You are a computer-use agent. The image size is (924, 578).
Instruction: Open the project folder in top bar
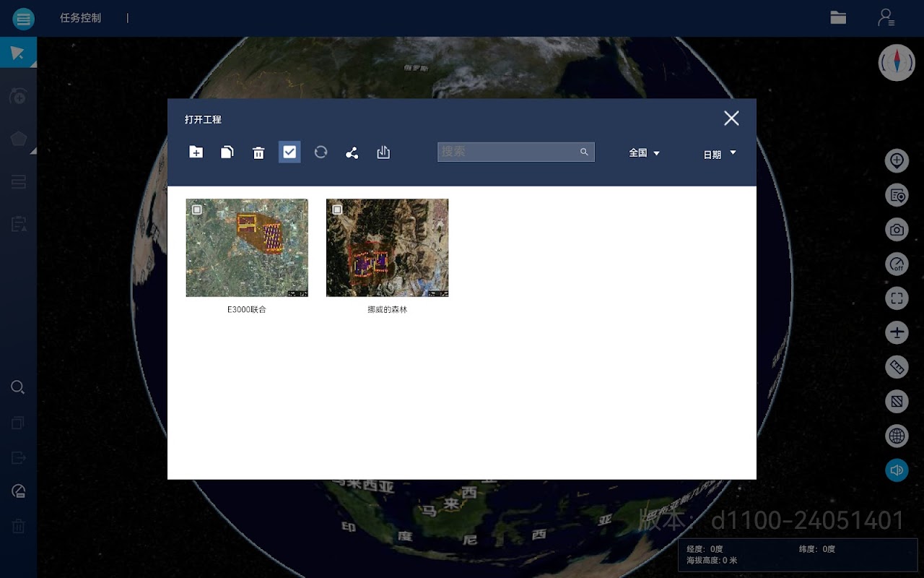point(838,18)
